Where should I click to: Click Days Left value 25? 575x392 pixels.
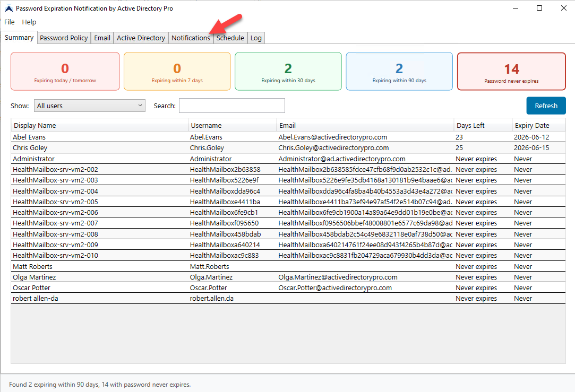tap(459, 147)
